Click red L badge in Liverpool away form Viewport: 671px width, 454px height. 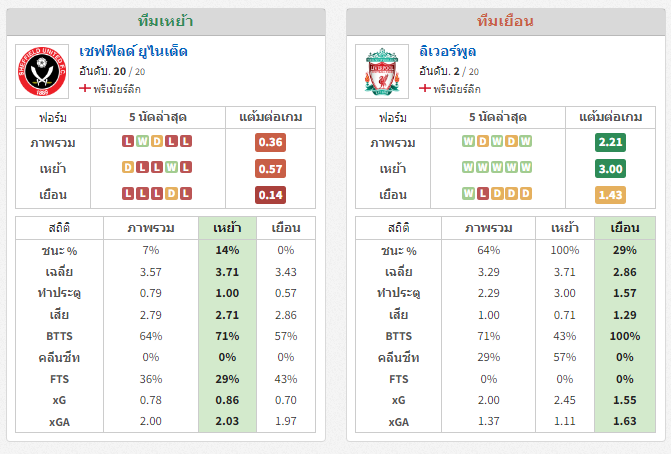point(482,193)
